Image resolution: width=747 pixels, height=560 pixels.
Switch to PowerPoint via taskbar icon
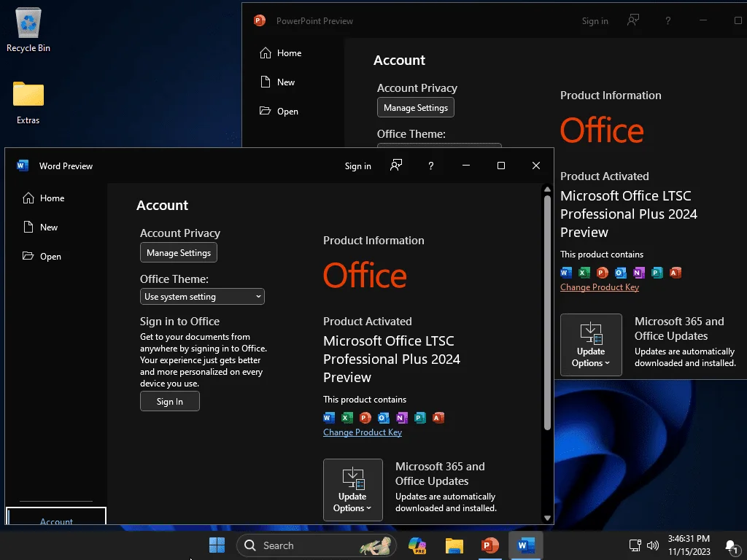click(489, 545)
